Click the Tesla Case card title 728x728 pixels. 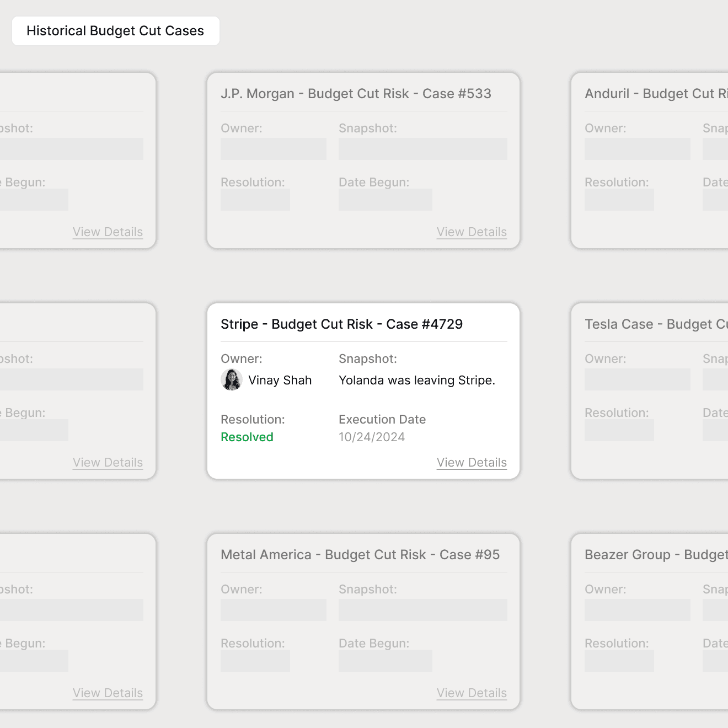pos(656,324)
